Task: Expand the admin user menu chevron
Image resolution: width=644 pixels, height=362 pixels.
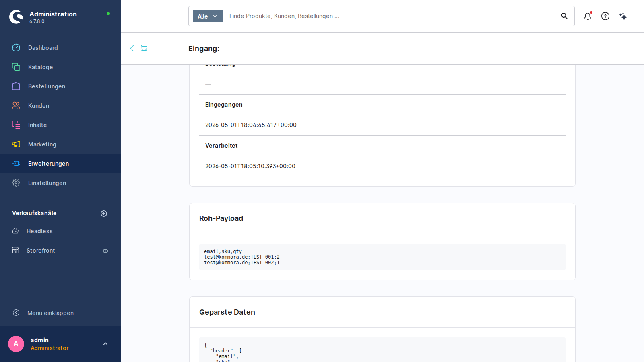Action: [x=105, y=344]
